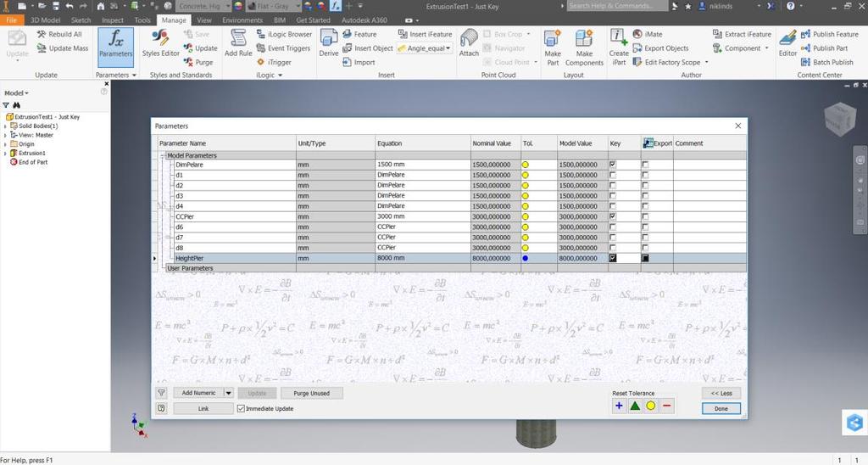Switch to the Sketch tab
Screen dimensions: 868x465
click(x=81, y=20)
